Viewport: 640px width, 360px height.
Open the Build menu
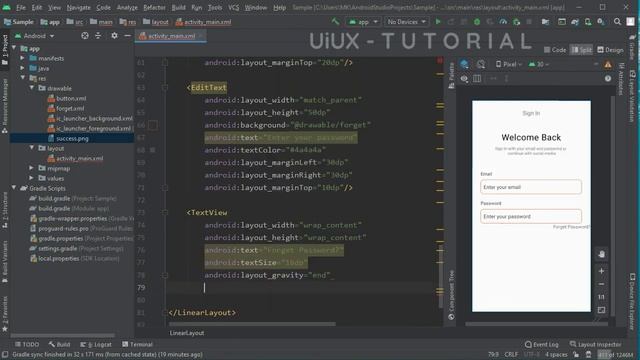(x=178, y=7)
